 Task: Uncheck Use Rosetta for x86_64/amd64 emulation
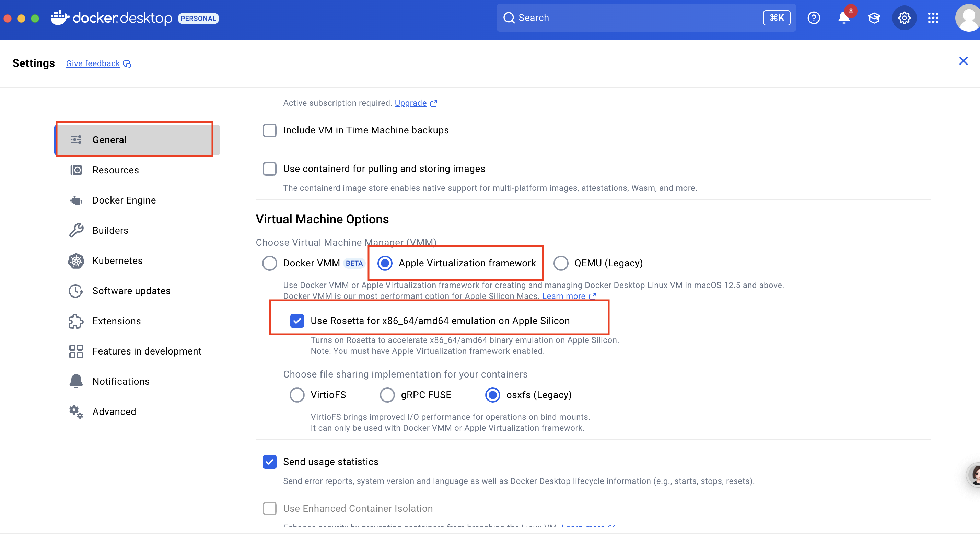[x=297, y=321]
